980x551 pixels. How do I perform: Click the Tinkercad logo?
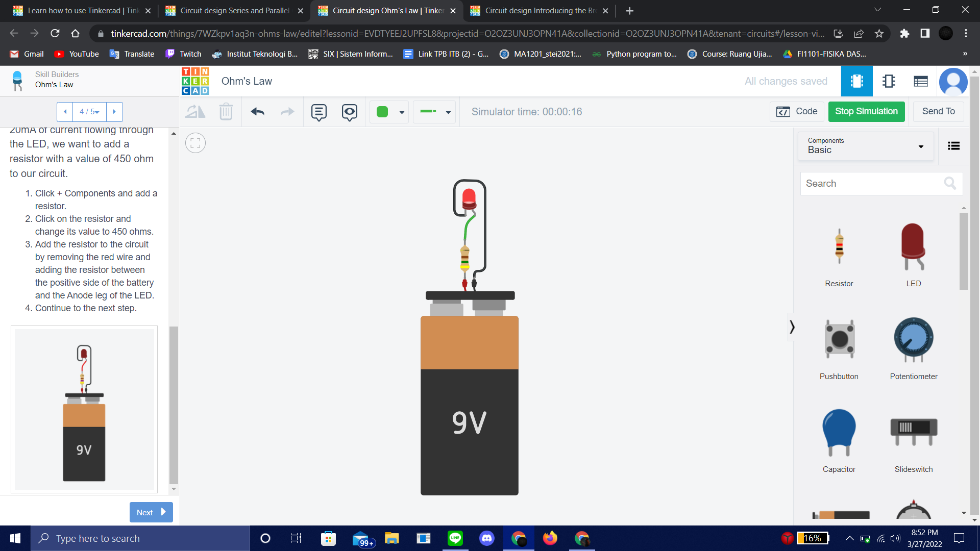pos(195,81)
